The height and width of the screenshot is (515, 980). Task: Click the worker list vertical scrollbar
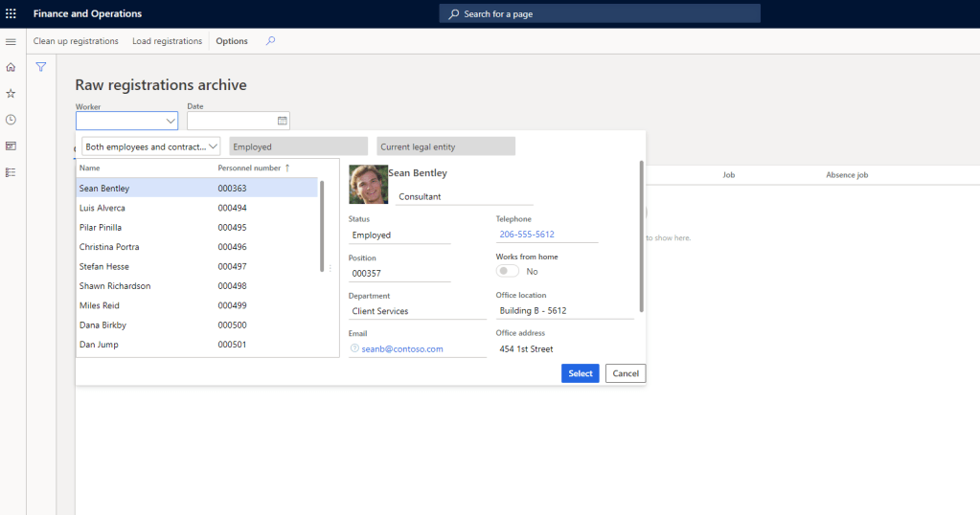(322, 225)
